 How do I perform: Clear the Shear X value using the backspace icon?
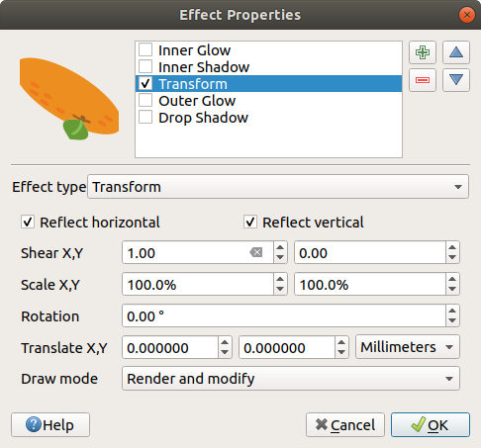pos(256,253)
